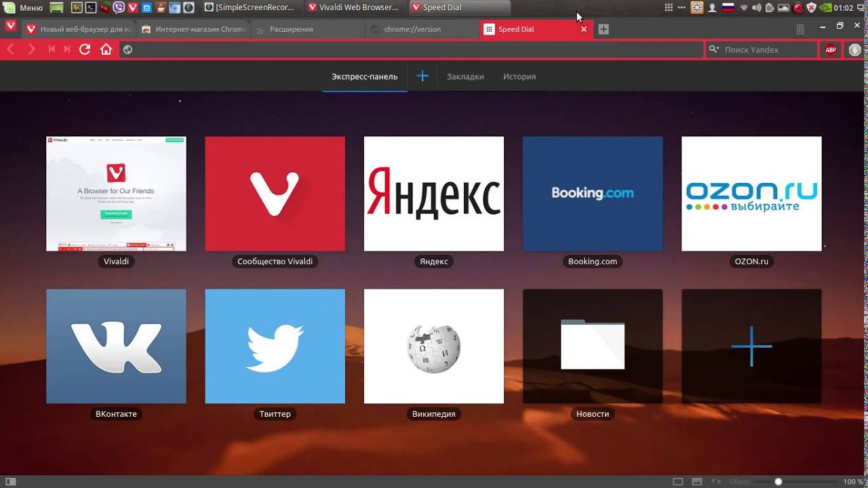Open the Booking.com speed dial
868x488 pixels.
coord(593,194)
